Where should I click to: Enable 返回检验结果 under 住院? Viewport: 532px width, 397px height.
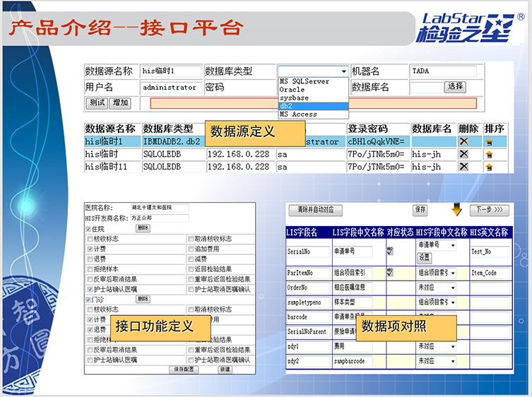click(191, 269)
